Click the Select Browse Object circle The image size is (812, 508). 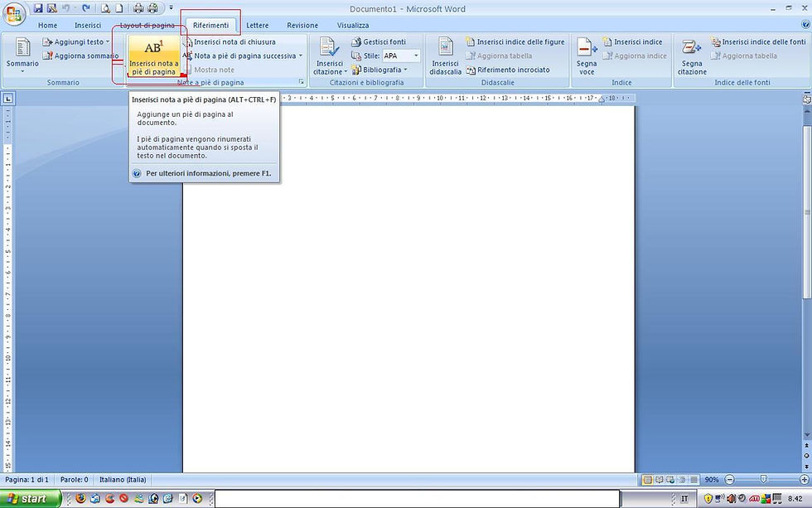click(x=807, y=456)
